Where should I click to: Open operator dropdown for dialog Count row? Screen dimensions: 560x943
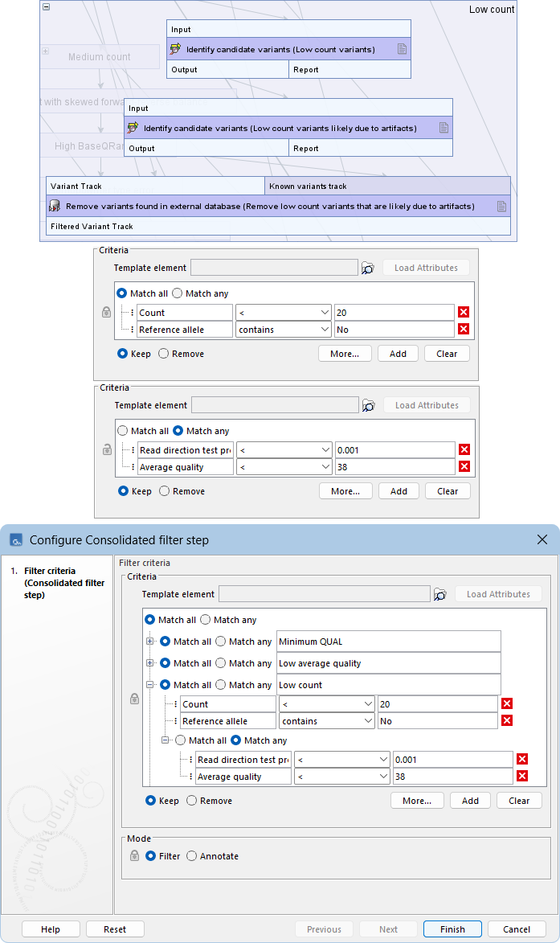click(327, 703)
